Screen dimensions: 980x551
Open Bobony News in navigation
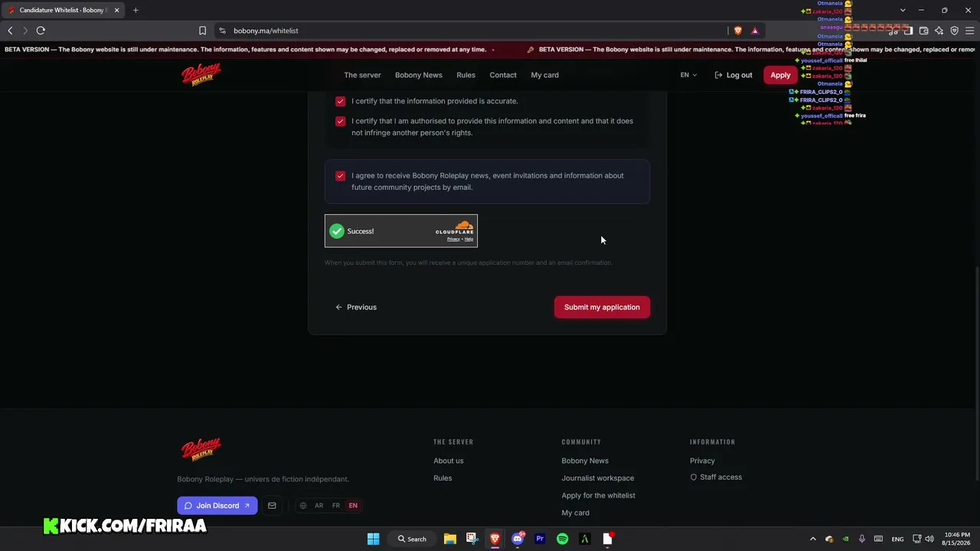pos(419,75)
